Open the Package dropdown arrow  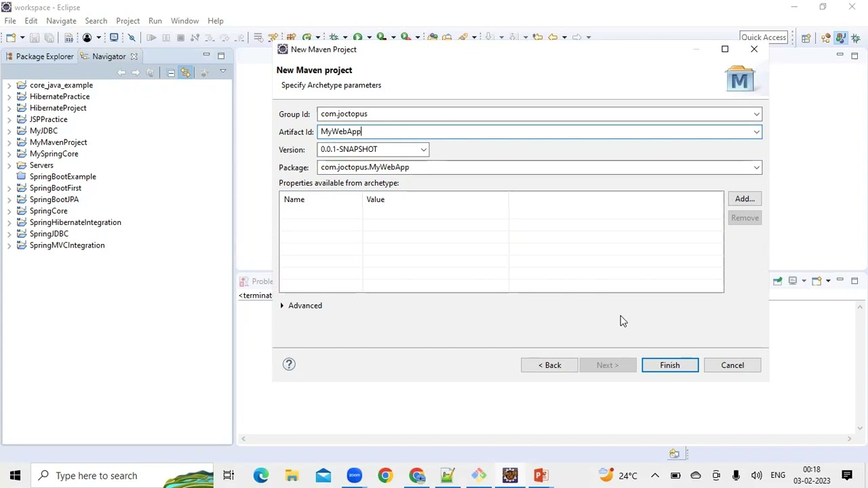[756, 167]
